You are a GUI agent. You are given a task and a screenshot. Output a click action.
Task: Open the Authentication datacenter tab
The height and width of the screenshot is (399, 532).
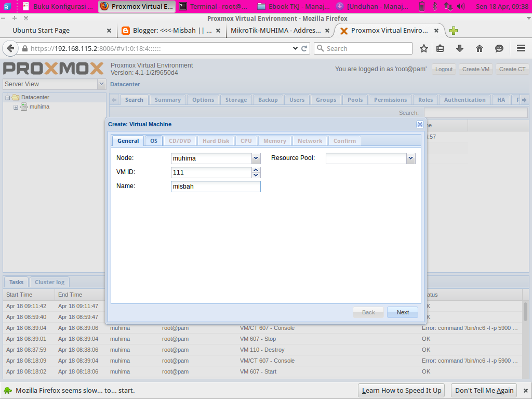pyautogui.click(x=464, y=100)
